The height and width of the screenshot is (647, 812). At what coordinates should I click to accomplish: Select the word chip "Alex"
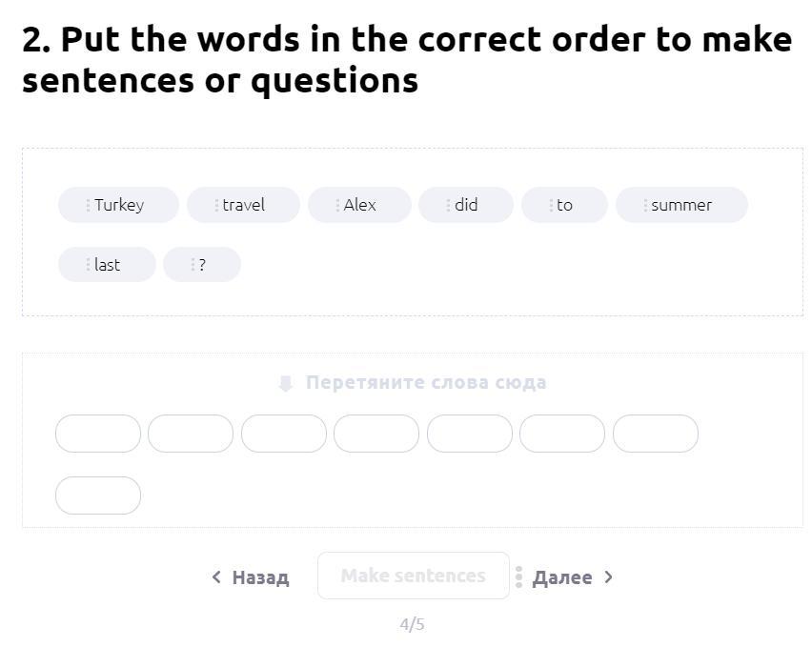pos(360,205)
